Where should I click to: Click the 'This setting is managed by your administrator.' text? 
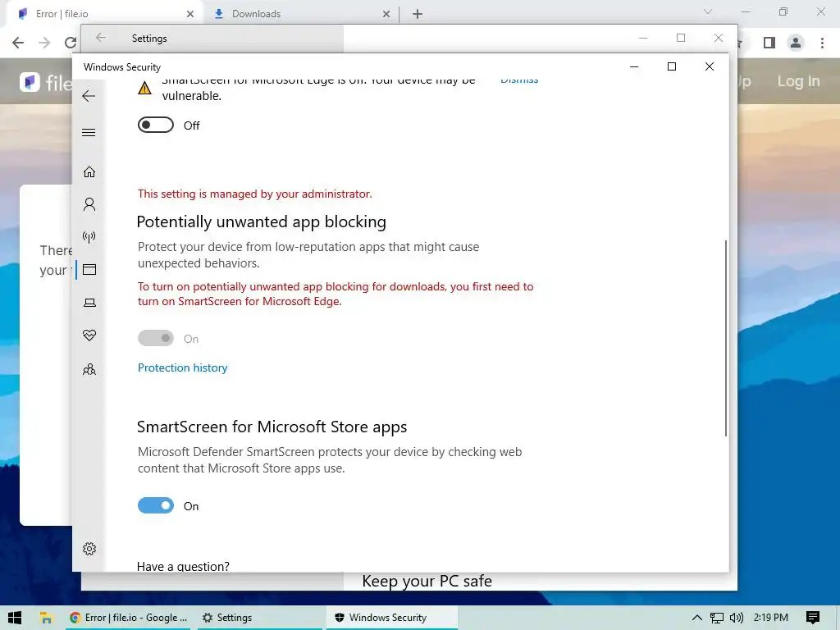pyautogui.click(x=254, y=194)
